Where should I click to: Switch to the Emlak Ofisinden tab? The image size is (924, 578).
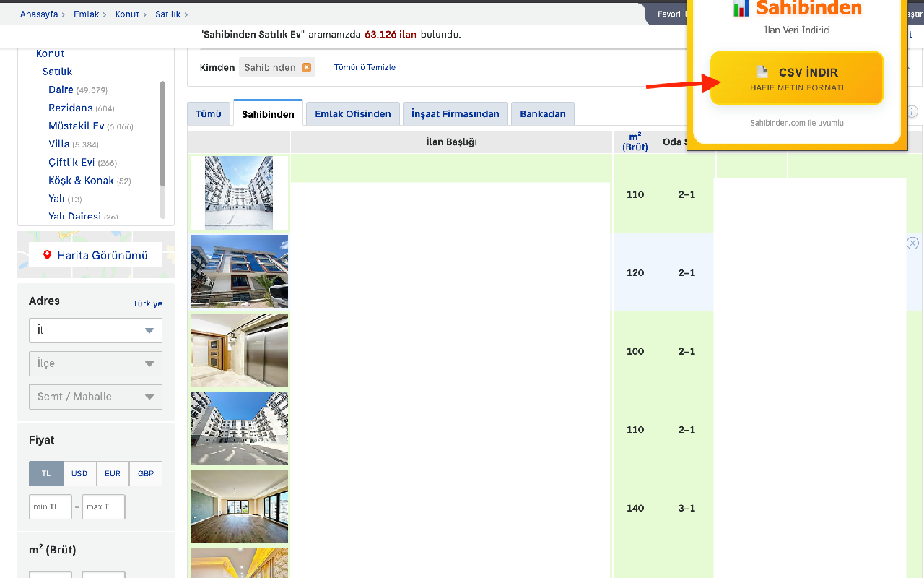pos(353,114)
